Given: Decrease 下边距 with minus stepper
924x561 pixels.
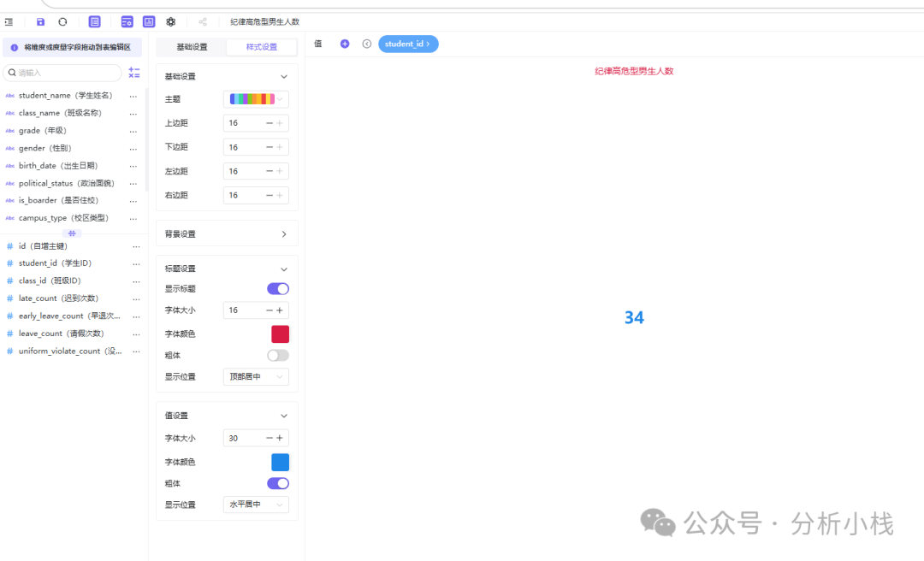Looking at the screenshot, I should coord(269,147).
